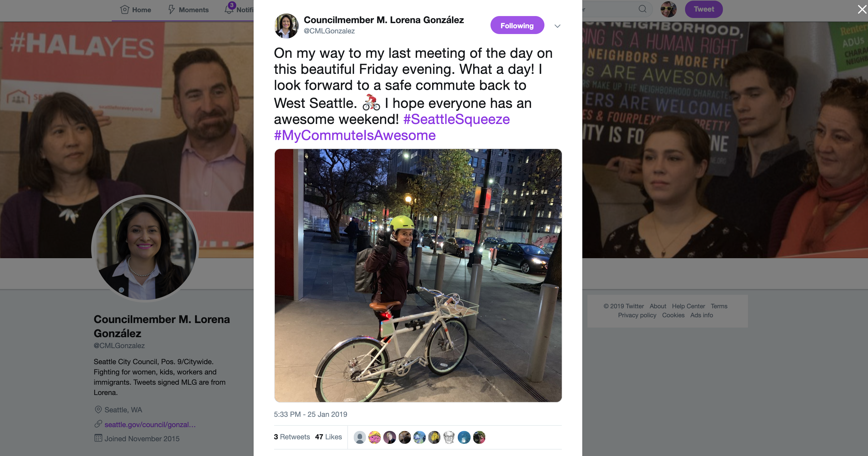Close the tweet overlay with X
The width and height of the screenshot is (868, 456).
tap(862, 9)
